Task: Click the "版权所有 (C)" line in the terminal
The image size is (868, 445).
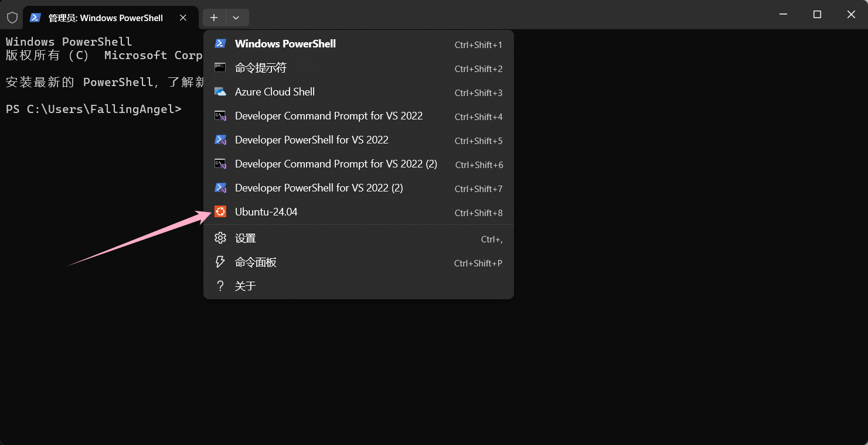Action: [x=104, y=56]
